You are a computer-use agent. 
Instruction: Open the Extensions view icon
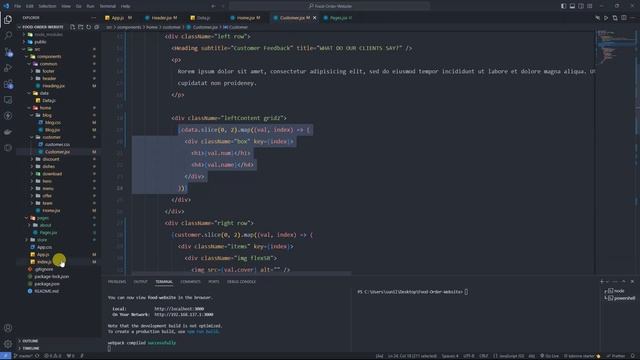click(8, 84)
